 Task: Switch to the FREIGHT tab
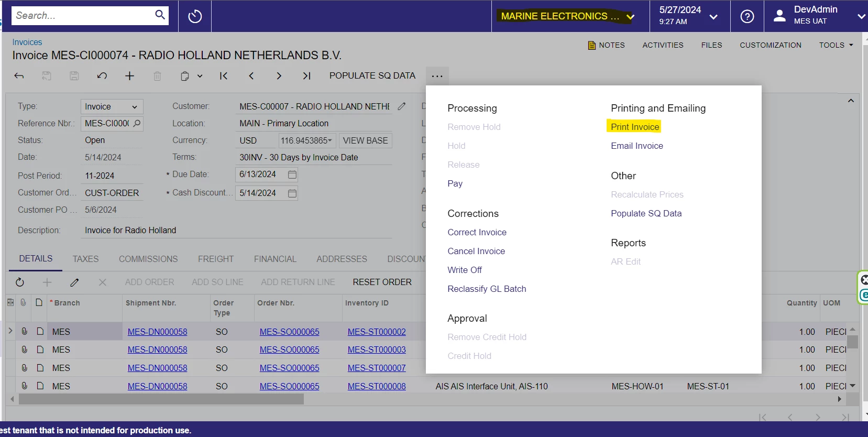216,259
